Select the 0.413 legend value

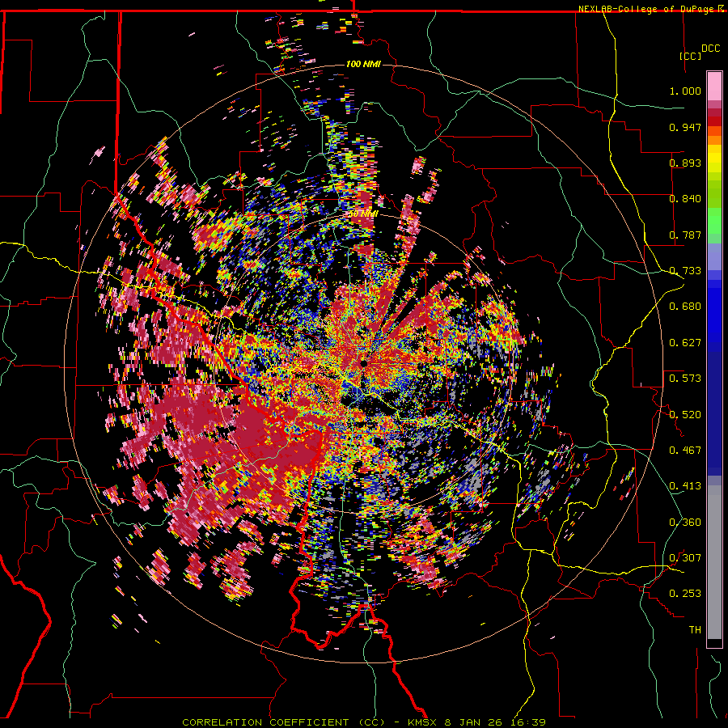point(685,486)
